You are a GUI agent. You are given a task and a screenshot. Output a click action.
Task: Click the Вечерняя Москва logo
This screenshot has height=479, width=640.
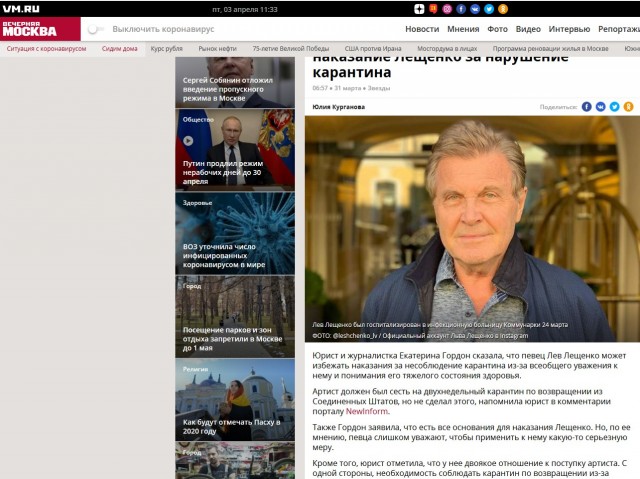(x=40, y=29)
